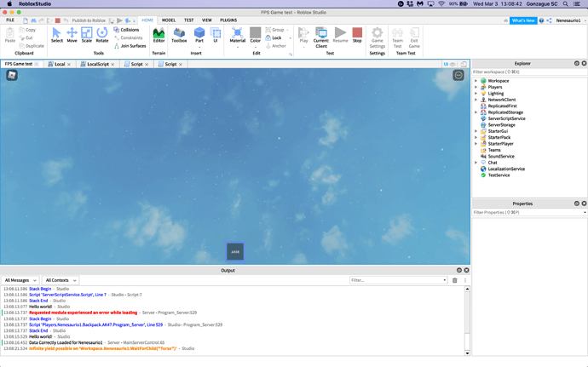The height and width of the screenshot is (367, 588).
Task: Expand the ReplicatedStorage node
Action: point(476,112)
